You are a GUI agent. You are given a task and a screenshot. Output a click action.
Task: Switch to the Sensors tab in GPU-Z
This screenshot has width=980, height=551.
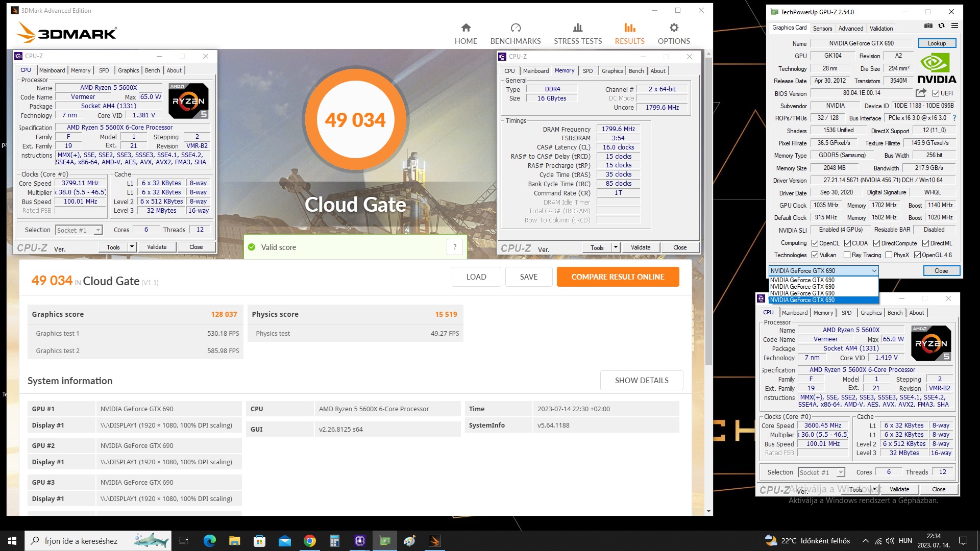[x=822, y=29]
